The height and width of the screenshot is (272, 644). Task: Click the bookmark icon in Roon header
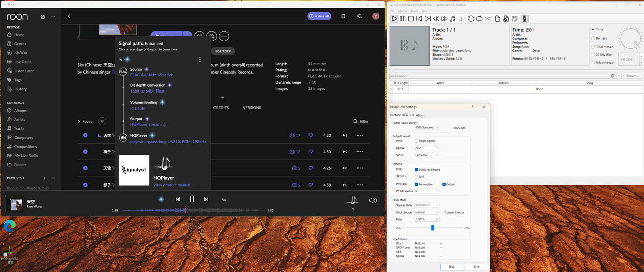click(343, 16)
